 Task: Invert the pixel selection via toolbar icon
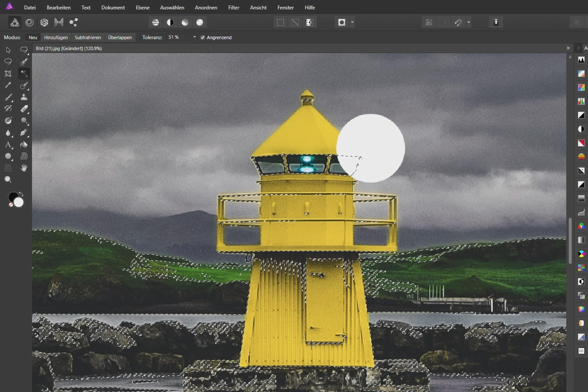pos(309,23)
